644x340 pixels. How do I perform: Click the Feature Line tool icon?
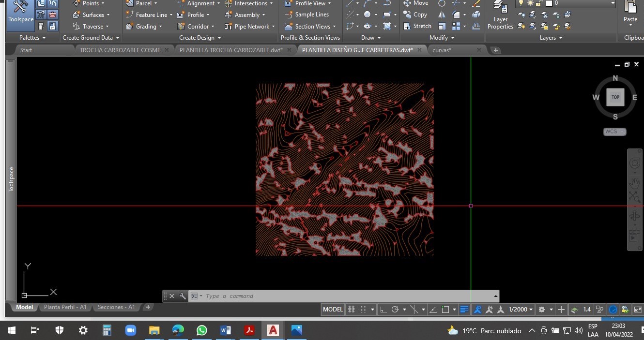tap(129, 15)
